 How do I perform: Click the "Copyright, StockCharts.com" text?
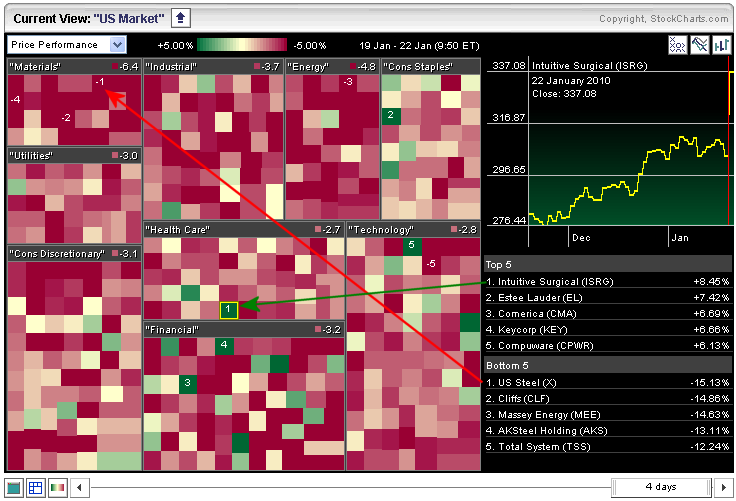[664, 19]
